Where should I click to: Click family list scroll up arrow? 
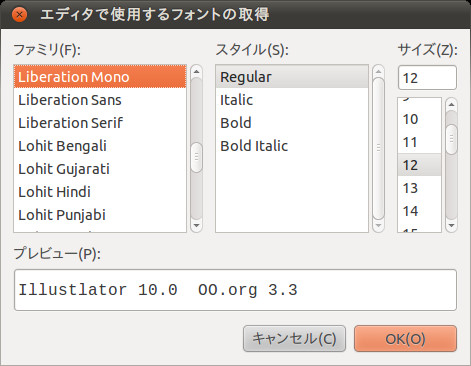point(196,71)
